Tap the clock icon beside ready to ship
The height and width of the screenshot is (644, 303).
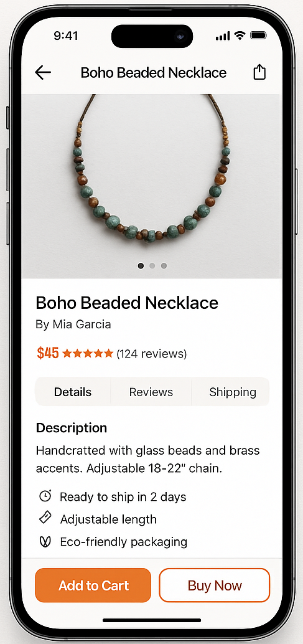pyautogui.click(x=45, y=496)
